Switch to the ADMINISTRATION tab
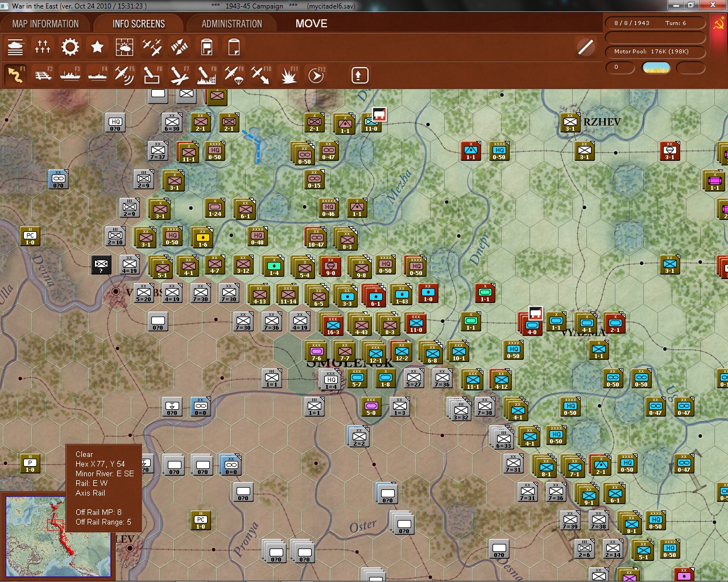This screenshot has height=582, width=728. (x=232, y=24)
